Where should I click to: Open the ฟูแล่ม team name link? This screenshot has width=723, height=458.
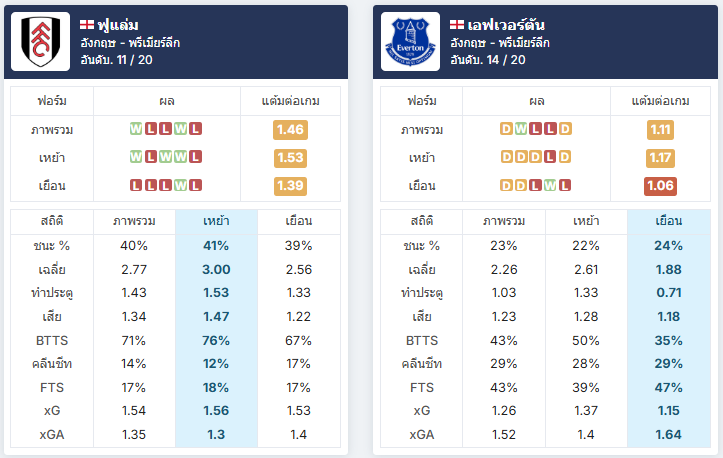pyautogui.click(x=118, y=25)
